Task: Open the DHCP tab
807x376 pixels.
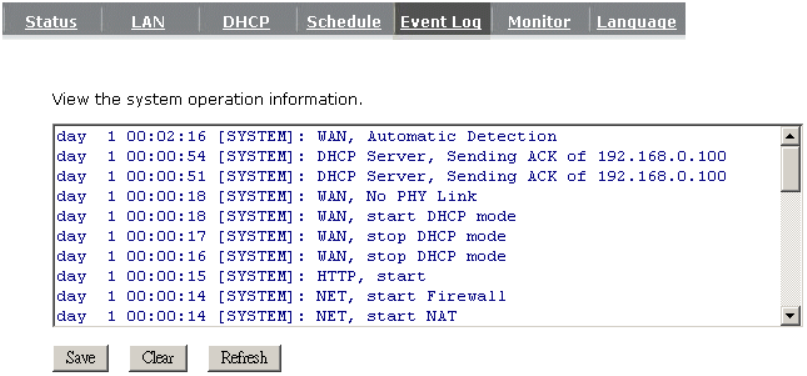Action: coord(246,22)
